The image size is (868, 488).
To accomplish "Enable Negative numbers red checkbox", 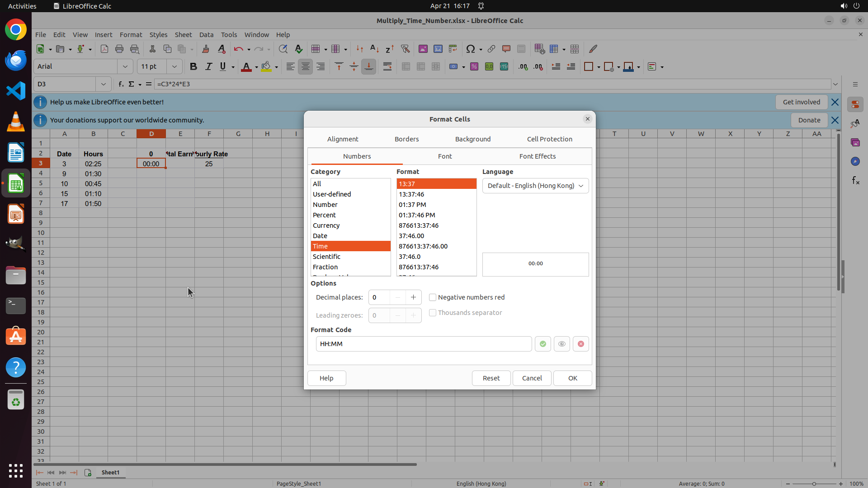I will tap(433, 297).
